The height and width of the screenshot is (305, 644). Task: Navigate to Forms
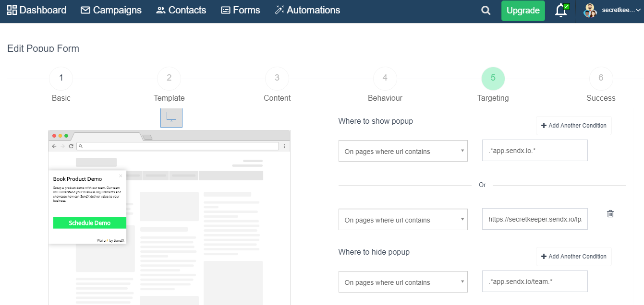click(240, 10)
